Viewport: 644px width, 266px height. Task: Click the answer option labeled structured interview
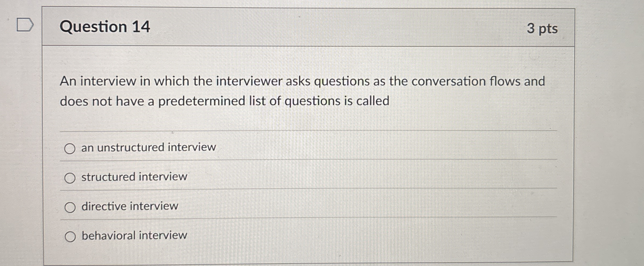134,177
